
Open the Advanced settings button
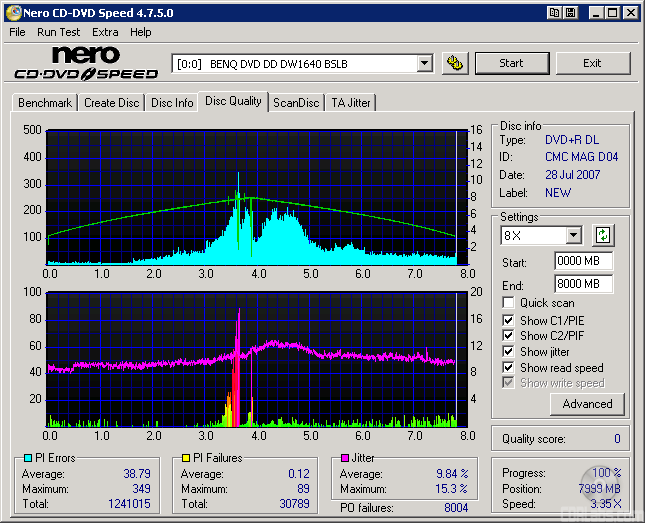[x=587, y=404]
